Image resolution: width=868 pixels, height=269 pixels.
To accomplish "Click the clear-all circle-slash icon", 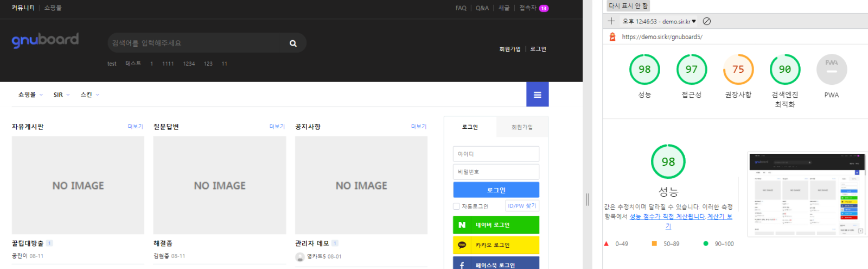I will pos(707,21).
